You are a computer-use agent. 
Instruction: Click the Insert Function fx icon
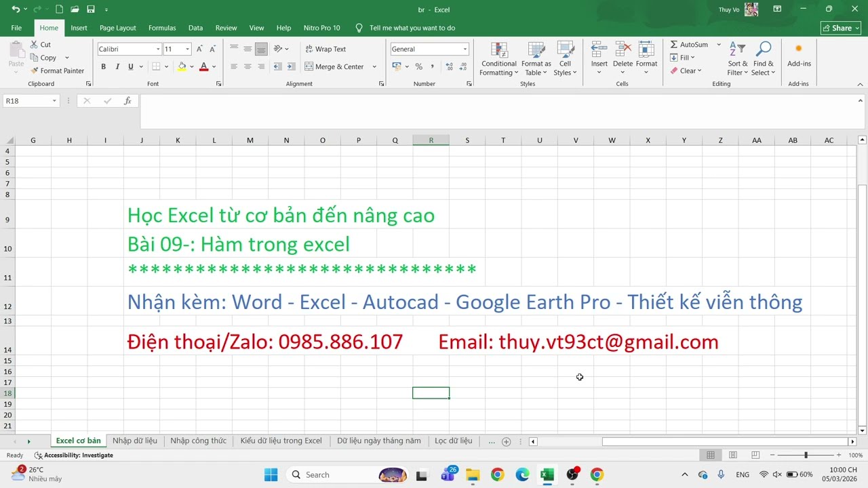(127, 100)
